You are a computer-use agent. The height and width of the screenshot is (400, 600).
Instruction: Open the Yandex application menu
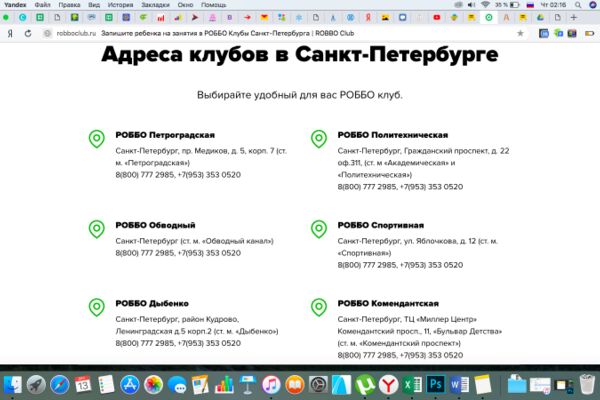pyautogui.click(x=15, y=5)
